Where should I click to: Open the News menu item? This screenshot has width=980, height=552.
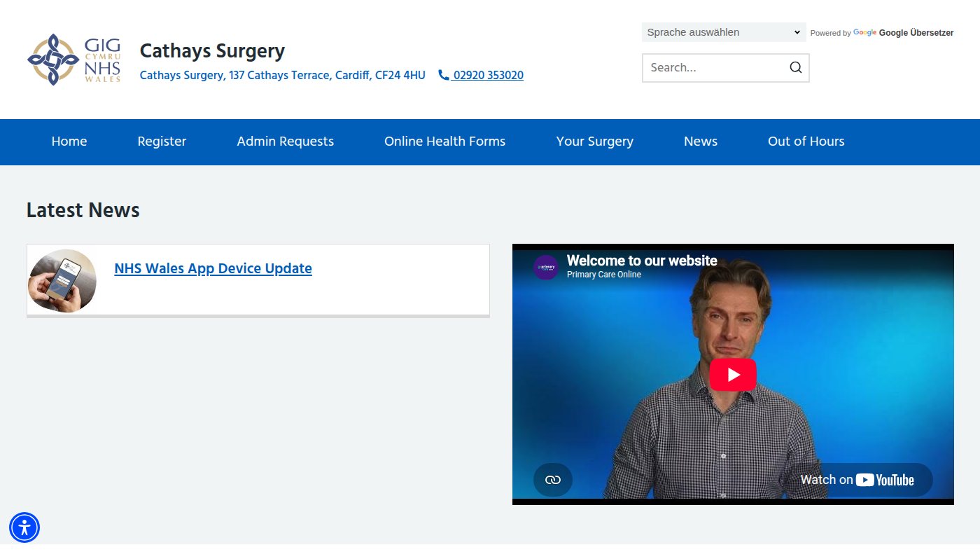[701, 142]
